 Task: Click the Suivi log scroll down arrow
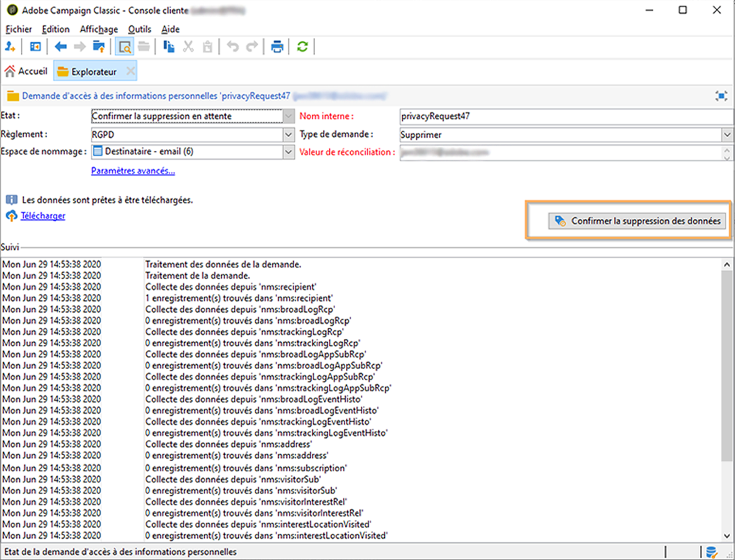[727, 535]
